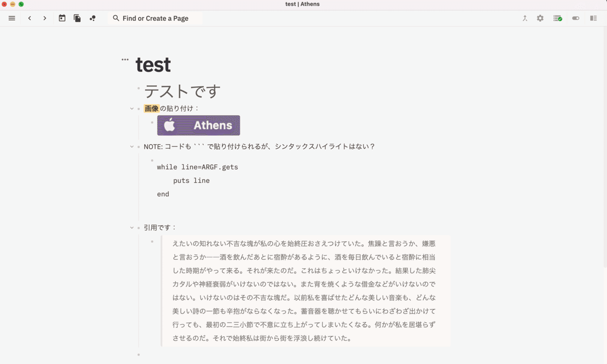Open the page options ellipsis menu

click(124, 60)
